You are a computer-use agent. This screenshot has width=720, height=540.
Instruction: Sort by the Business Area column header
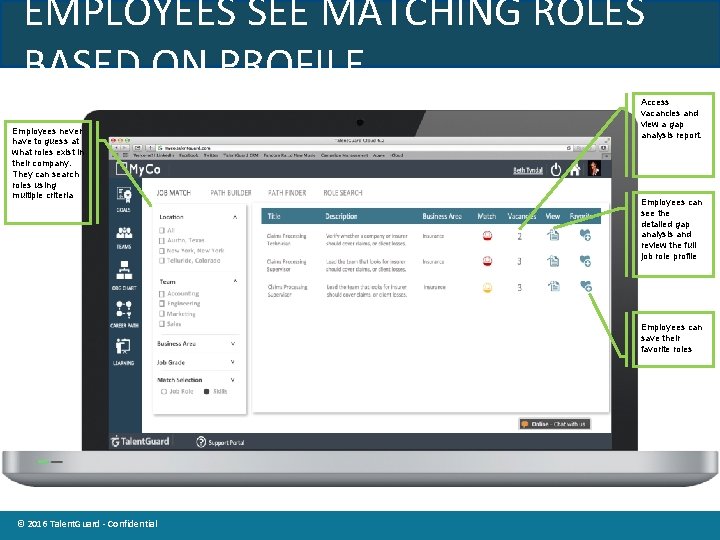(x=442, y=216)
